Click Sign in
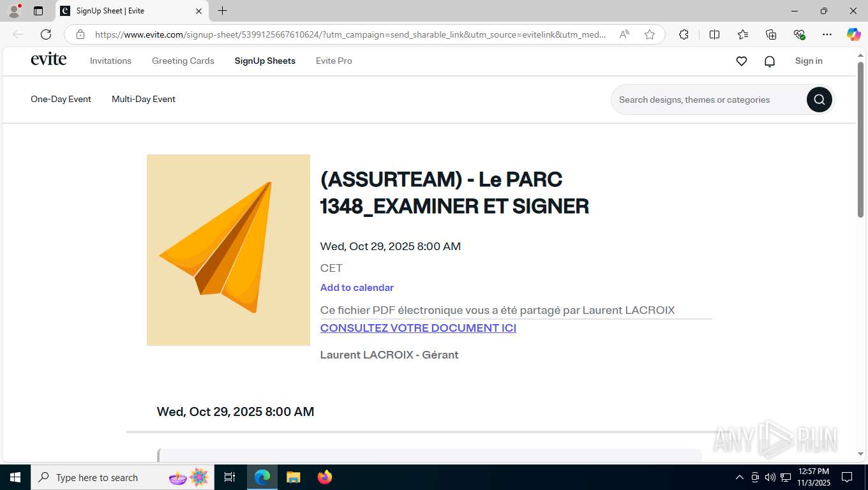This screenshot has height=490, width=868. pyautogui.click(x=809, y=61)
